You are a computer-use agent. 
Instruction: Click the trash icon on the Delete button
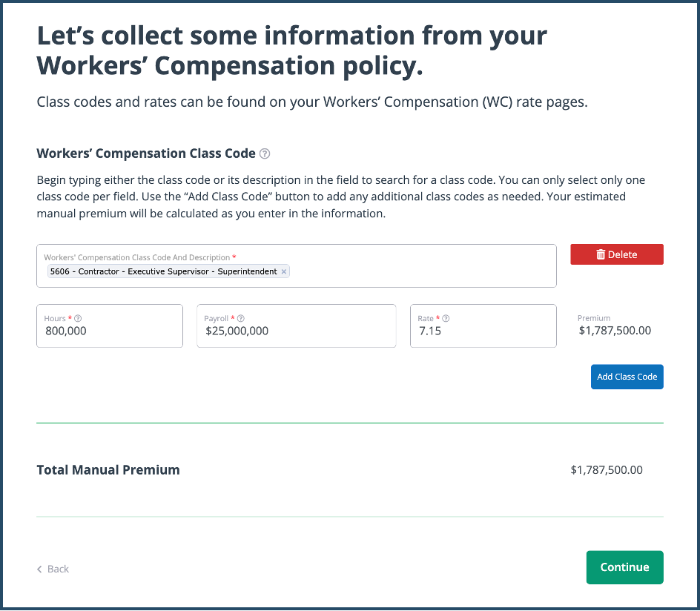click(601, 255)
